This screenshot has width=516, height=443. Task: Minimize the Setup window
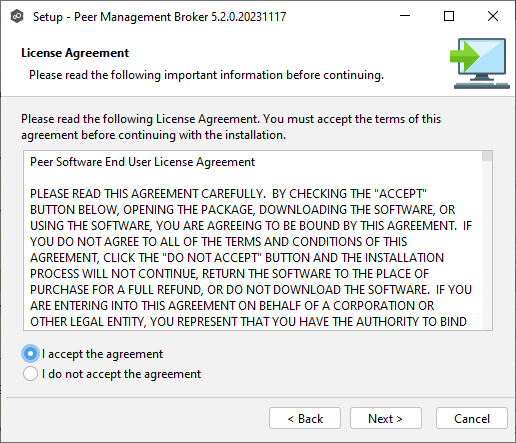(x=405, y=16)
